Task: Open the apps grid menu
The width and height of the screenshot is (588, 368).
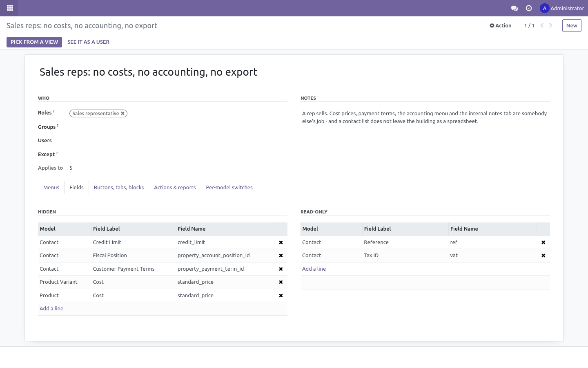Action: point(10,8)
